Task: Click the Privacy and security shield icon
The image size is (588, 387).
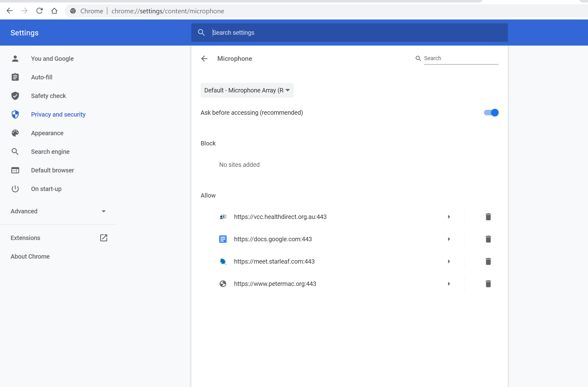Action: pyautogui.click(x=15, y=114)
